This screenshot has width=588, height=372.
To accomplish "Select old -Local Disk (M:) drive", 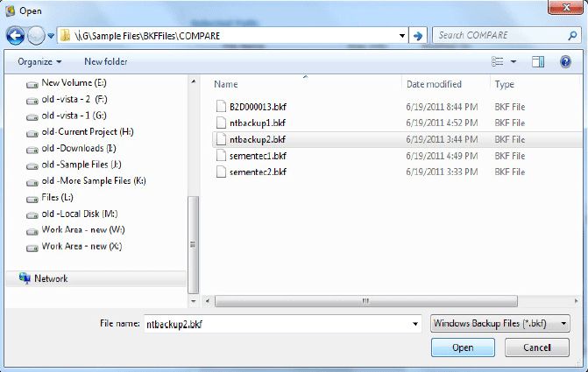I will coord(80,214).
